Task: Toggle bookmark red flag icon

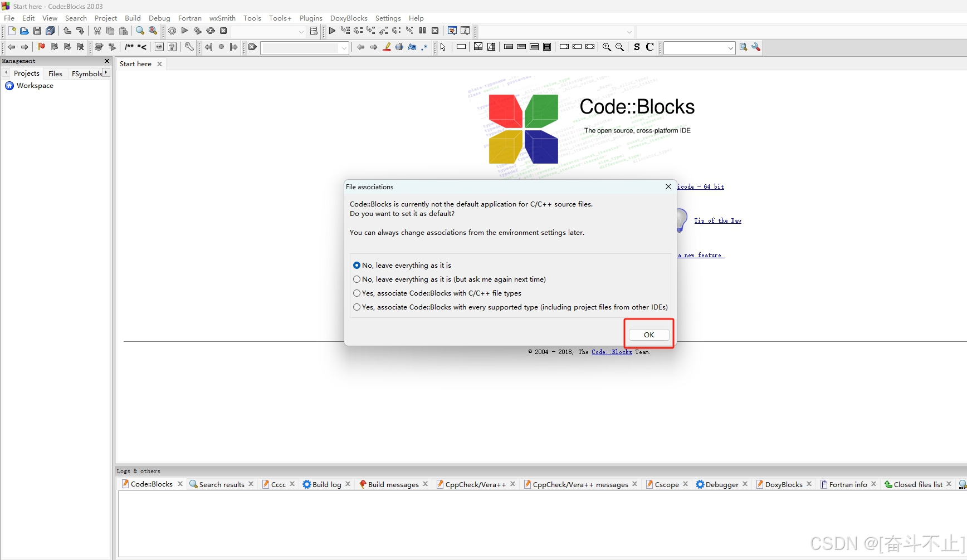Action: tap(41, 47)
